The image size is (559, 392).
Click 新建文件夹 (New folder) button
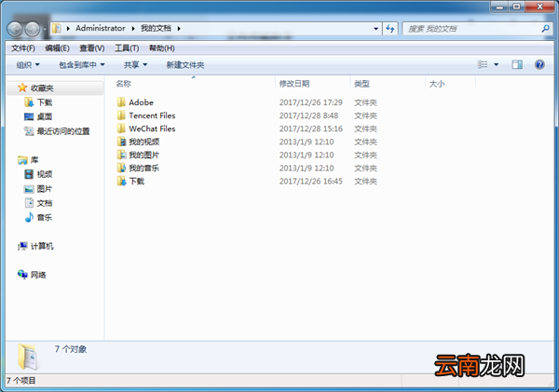(185, 65)
